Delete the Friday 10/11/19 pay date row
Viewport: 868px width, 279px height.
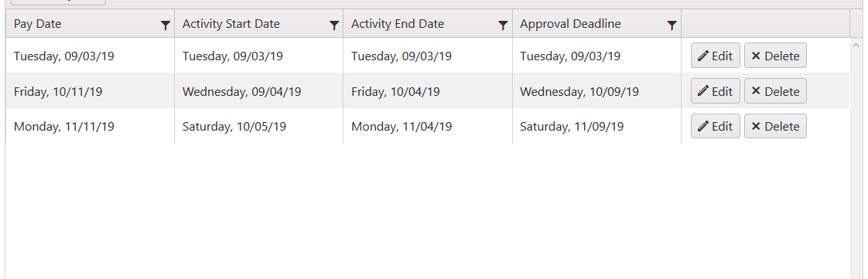coord(775,91)
